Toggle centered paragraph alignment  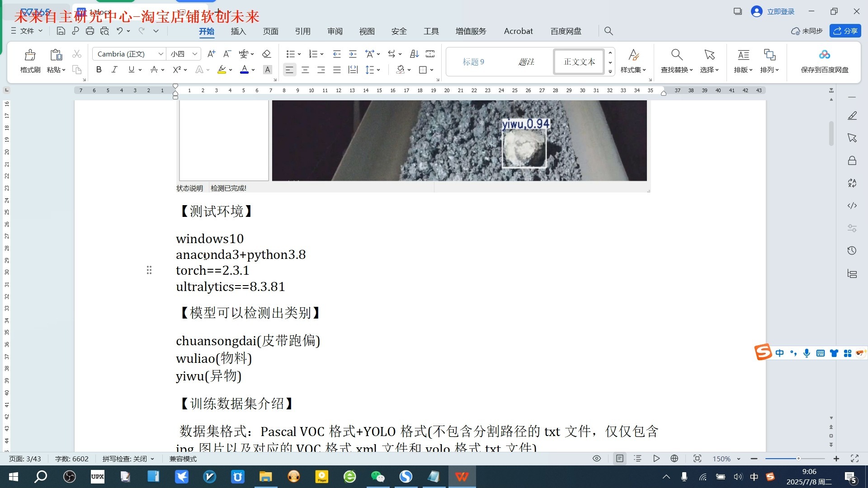[x=305, y=70]
